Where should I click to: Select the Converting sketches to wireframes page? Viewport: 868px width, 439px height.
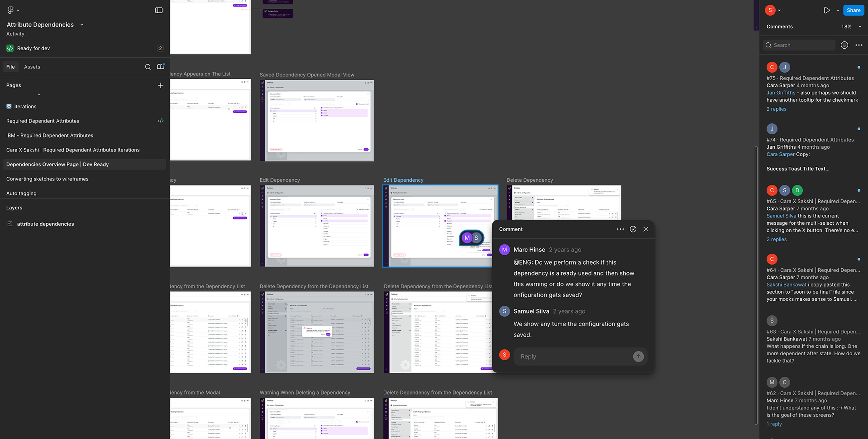pos(47,179)
